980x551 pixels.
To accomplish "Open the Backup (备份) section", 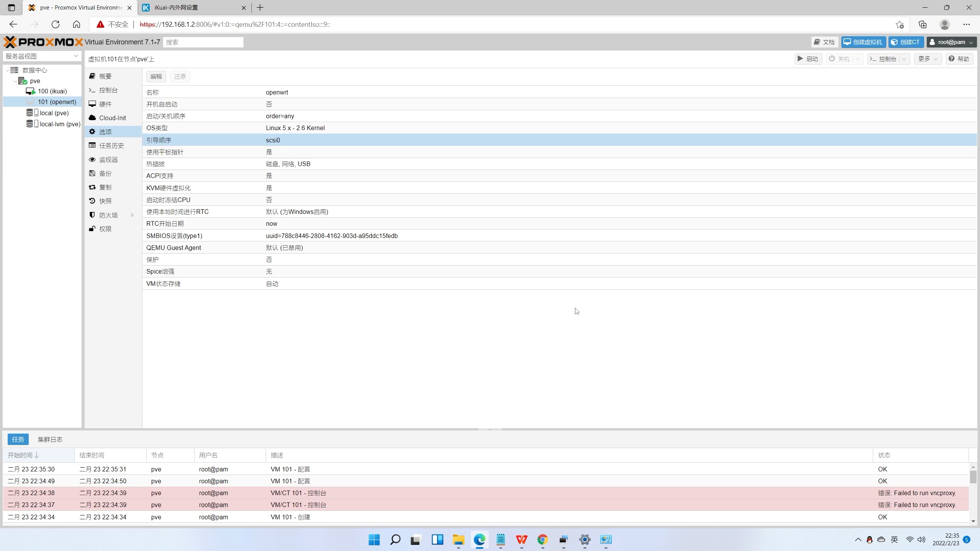I will pos(105,173).
